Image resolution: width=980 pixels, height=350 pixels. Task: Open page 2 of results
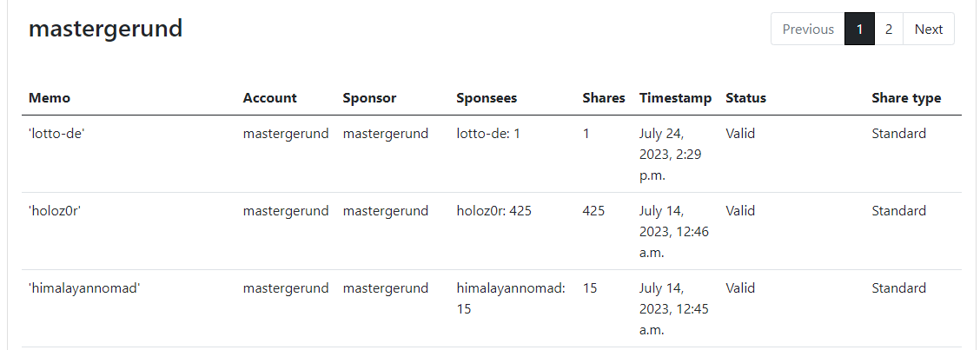(889, 29)
